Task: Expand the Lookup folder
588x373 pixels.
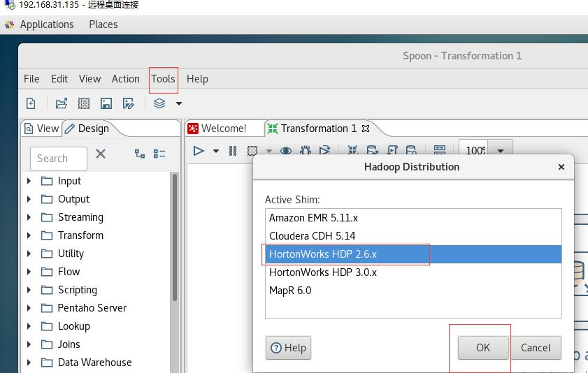Action: pyautogui.click(x=29, y=326)
